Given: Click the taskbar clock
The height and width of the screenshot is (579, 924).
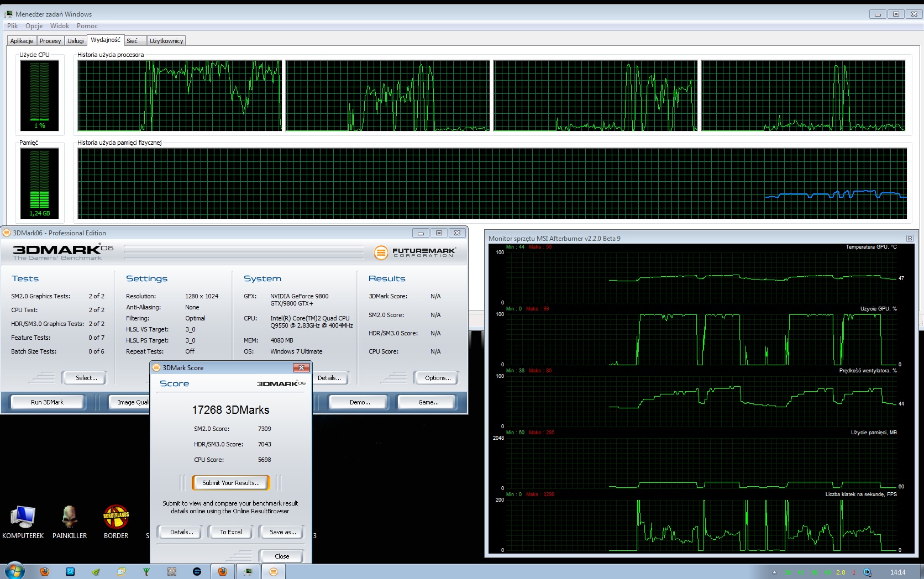Looking at the screenshot, I should 897,572.
